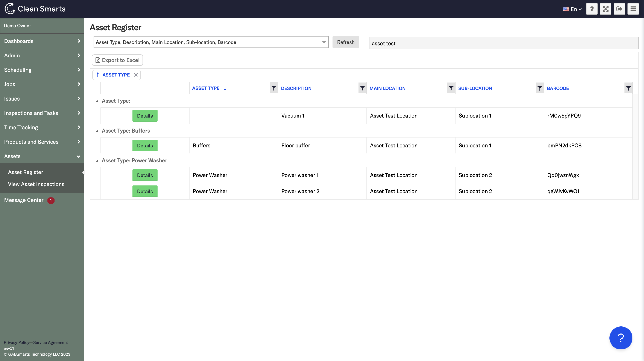Open View Asset Inspections page
Screen dimensions: 644x361
(x=36, y=184)
